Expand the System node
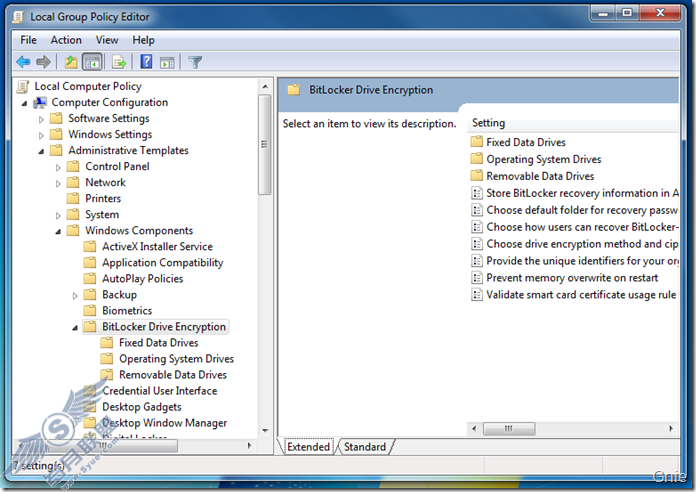Screen dimensions: 696x492 [58, 215]
